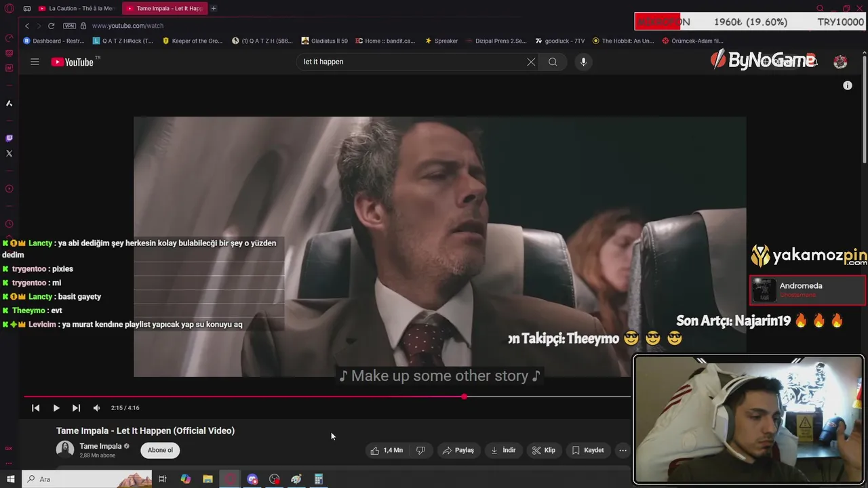Open the Calculator app on the taskbar
Viewport: 868px width, 488px height.
click(319, 479)
